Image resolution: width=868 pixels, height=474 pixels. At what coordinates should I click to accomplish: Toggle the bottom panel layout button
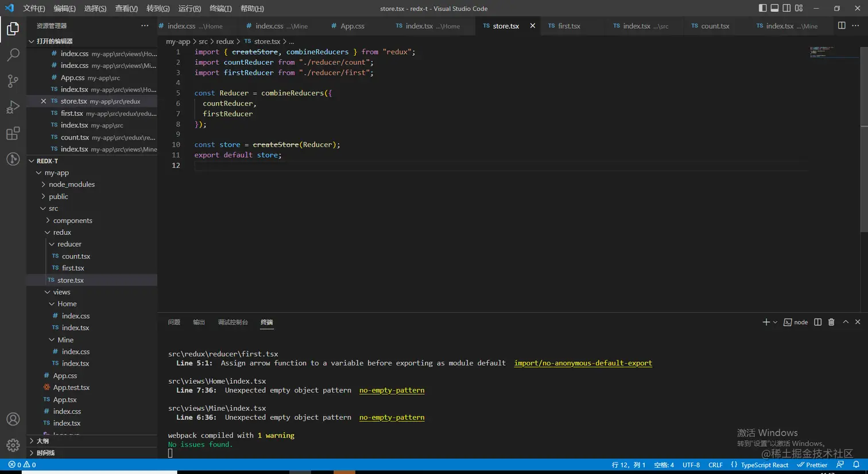click(774, 8)
